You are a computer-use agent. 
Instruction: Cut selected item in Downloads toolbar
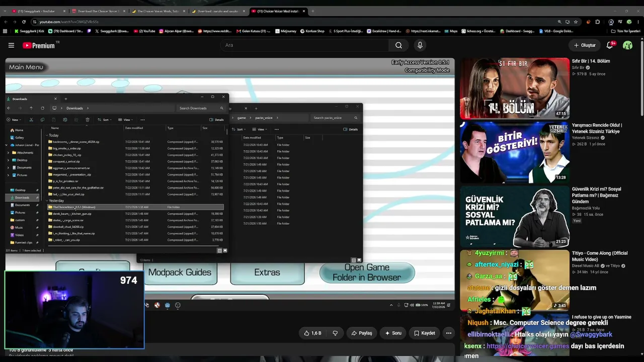31,120
